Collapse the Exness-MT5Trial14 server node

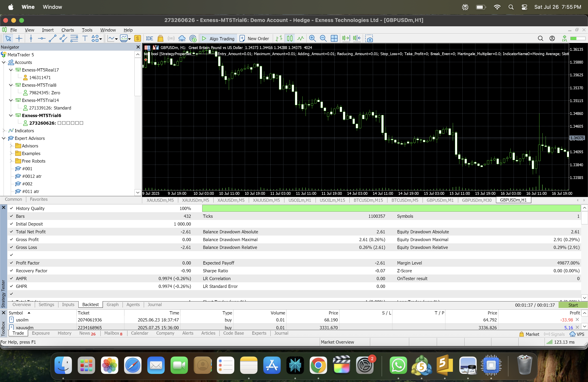tap(11, 100)
